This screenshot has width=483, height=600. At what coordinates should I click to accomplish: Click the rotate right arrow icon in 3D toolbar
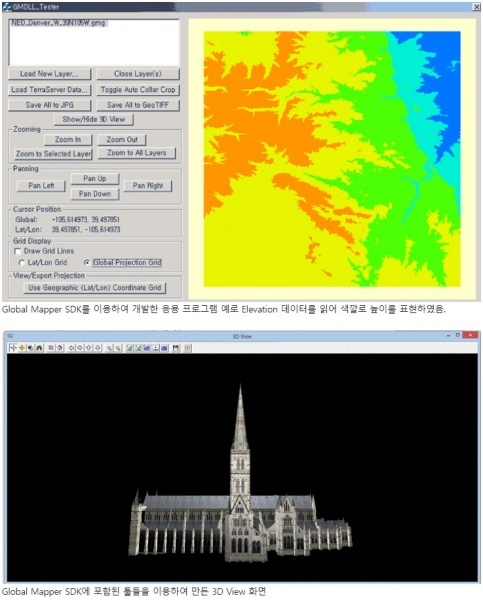80,348
